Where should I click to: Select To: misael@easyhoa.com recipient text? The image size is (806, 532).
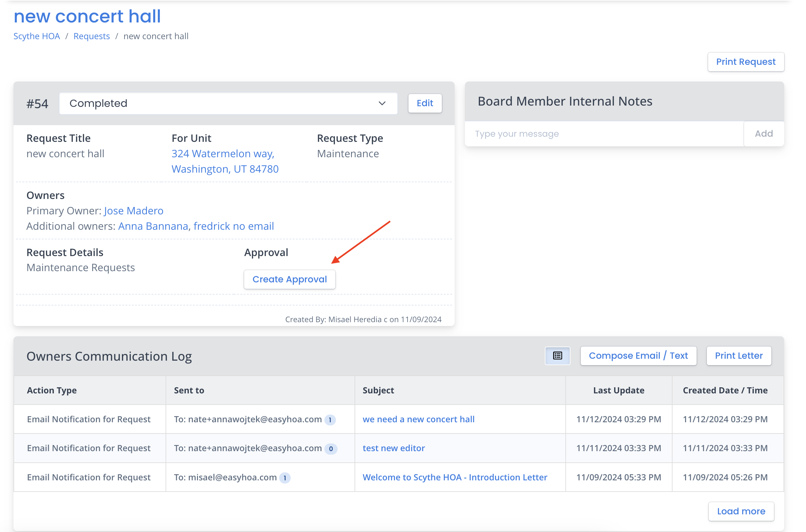point(225,477)
